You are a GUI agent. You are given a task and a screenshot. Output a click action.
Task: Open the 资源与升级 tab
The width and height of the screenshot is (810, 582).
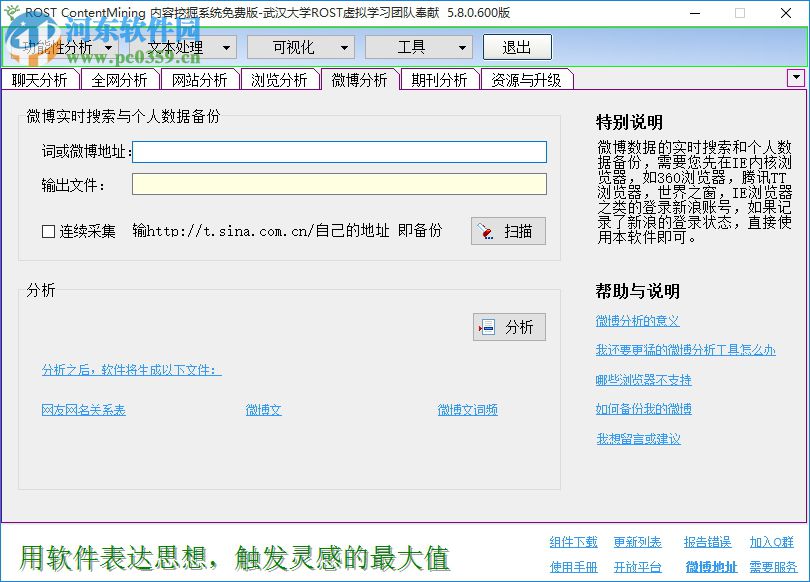pyautogui.click(x=527, y=78)
